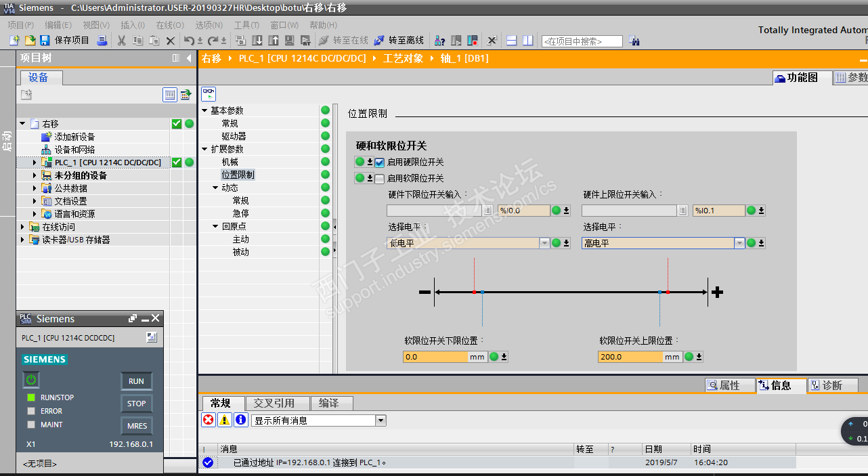
Task: Toggle the warning messages filter icon
Action: coord(225,420)
